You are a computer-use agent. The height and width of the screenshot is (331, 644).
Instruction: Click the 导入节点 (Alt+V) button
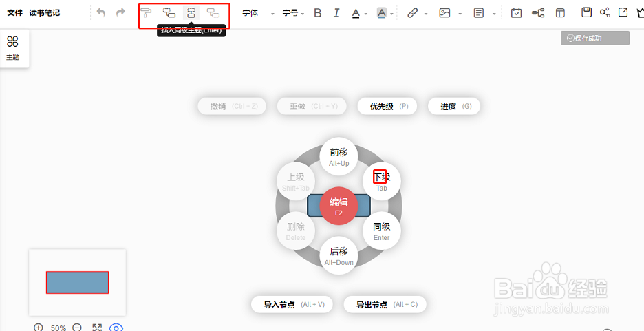[292, 304]
